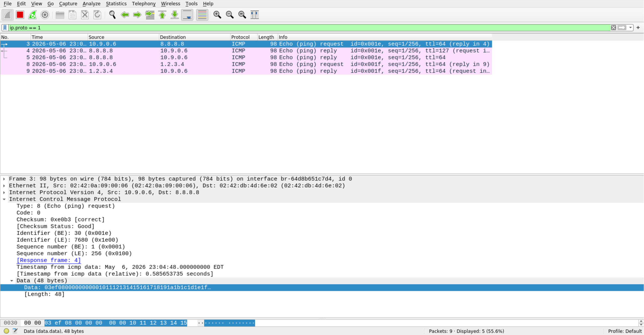Image resolution: width=644 pixels, height=335 pixels.
Task: Sort by the Destination column header
Action: pos(195,37)
